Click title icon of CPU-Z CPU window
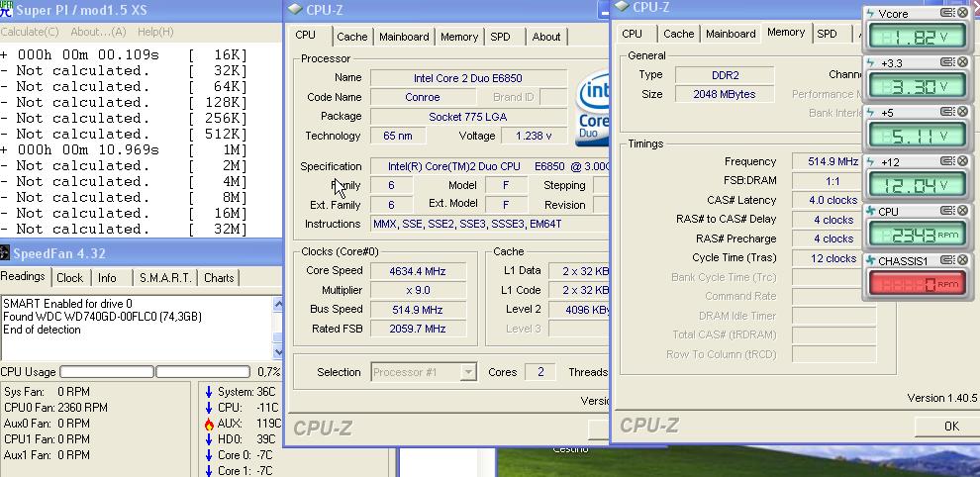The height and width of the screenshot is (477, 980). click(296, 9)
